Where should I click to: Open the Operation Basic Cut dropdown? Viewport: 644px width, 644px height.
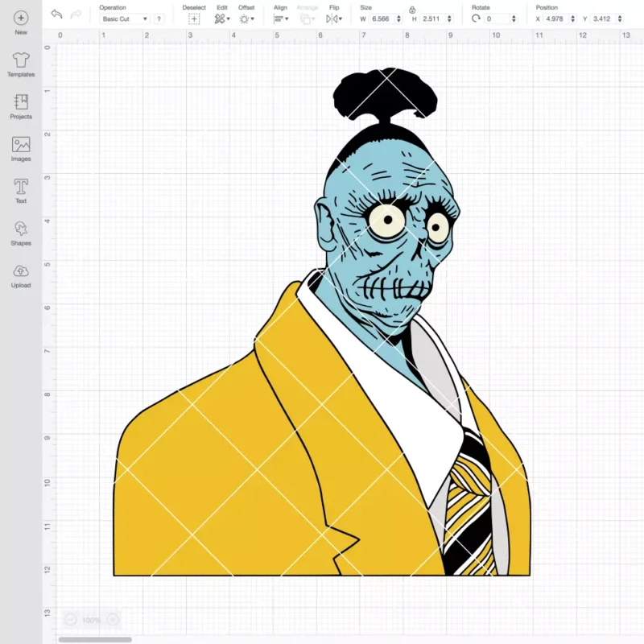(x=125, y=19)
